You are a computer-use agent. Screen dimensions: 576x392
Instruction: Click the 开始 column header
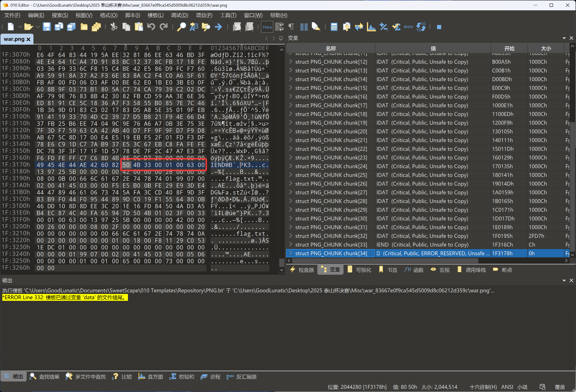tap(509, 48)
